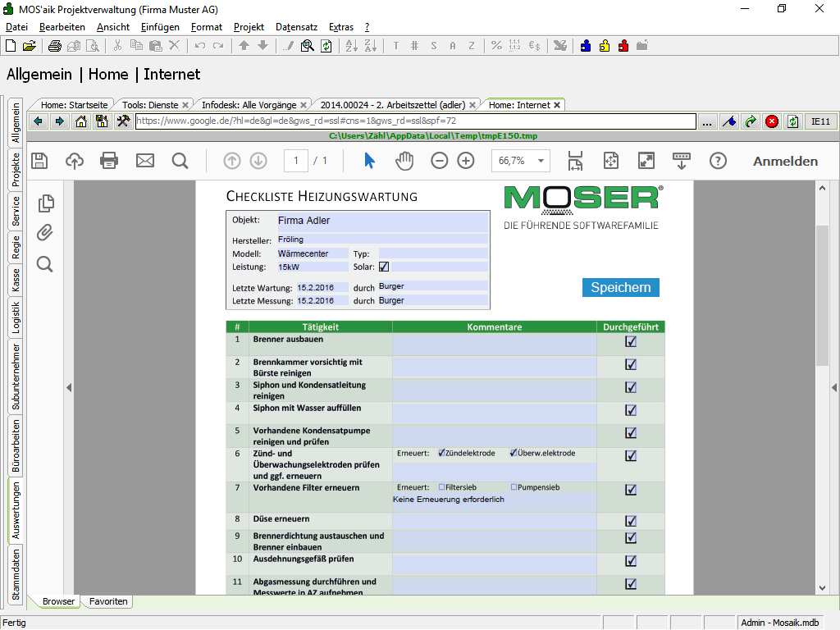Open page thumbnails panel icon
The width and height of the screenshot is (840, 630).
(46, 203)
